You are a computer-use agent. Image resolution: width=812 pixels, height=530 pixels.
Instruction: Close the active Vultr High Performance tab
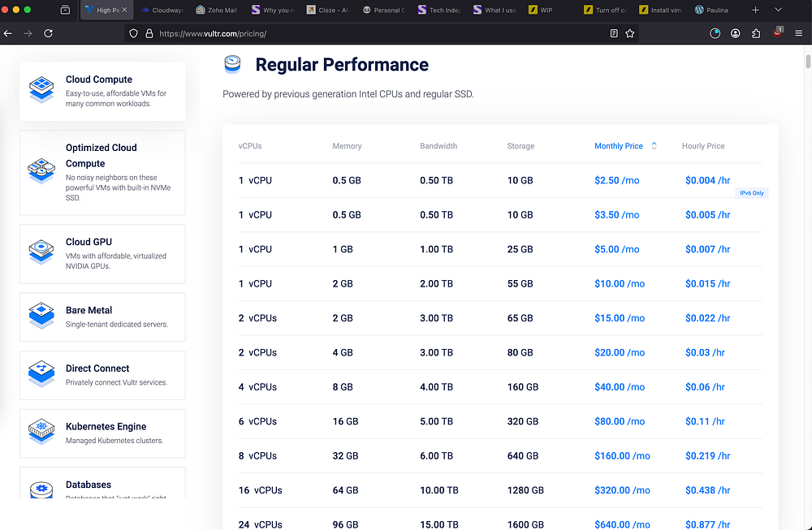(x=124, y=10)
